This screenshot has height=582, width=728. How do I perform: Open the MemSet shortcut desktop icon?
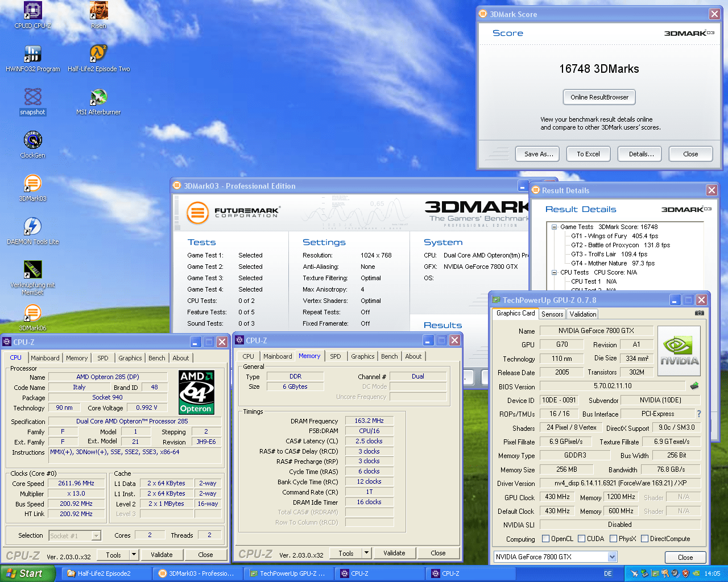pos(32,277)
